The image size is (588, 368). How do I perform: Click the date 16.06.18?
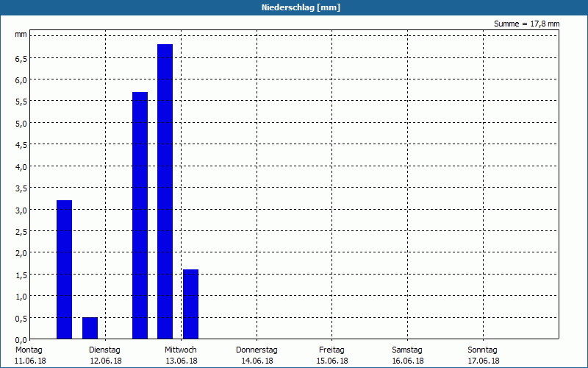point(408,361)
